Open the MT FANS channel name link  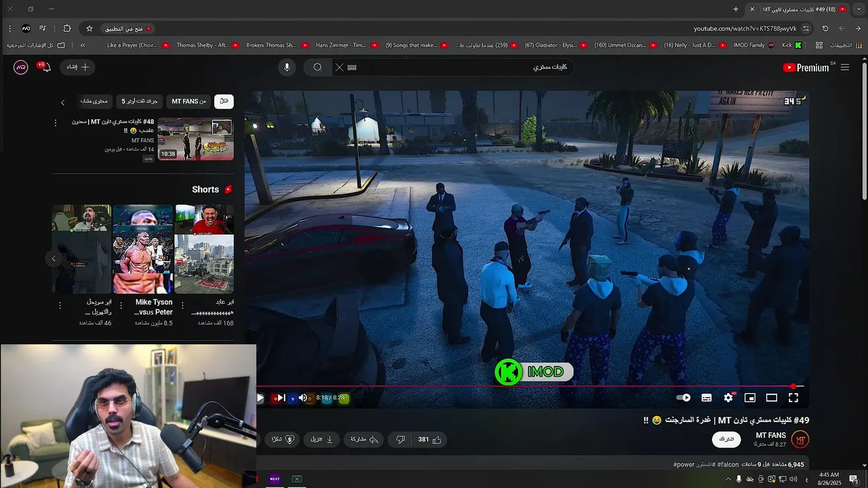[x=771, y=435]
